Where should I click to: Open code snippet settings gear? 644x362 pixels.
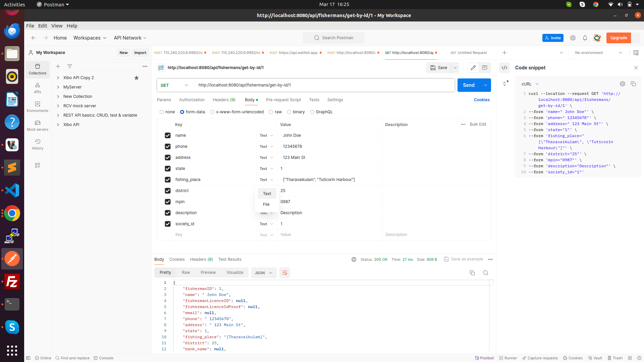click(x=623, y=84)
